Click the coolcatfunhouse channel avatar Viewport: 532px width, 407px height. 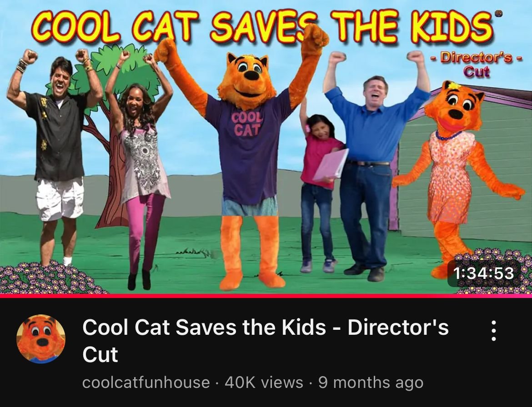tap(41, 339)
